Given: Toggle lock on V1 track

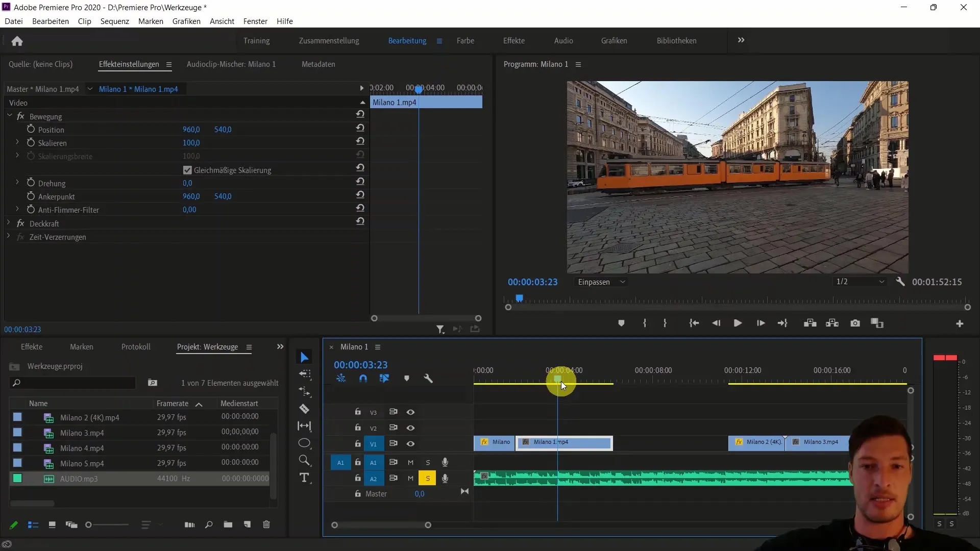Looking at the screenshot, I should (x=358, y=443).
